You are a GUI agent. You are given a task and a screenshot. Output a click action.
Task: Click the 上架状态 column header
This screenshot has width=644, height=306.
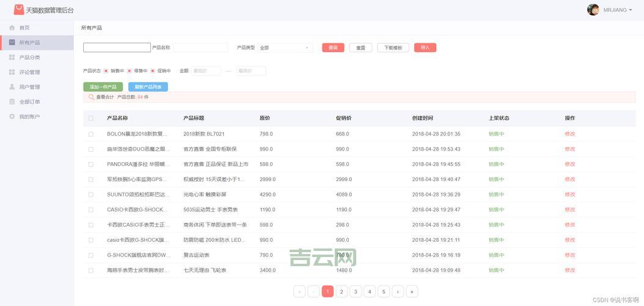pos(499,118)
